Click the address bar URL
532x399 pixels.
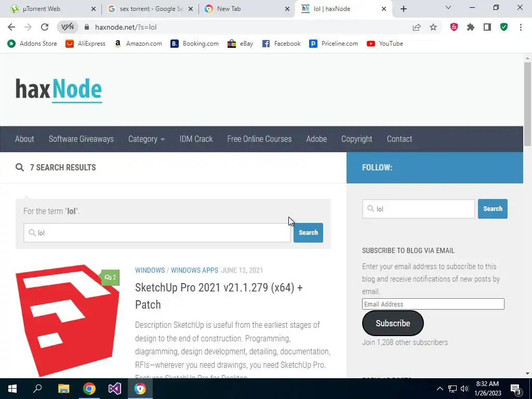(126, 27)
